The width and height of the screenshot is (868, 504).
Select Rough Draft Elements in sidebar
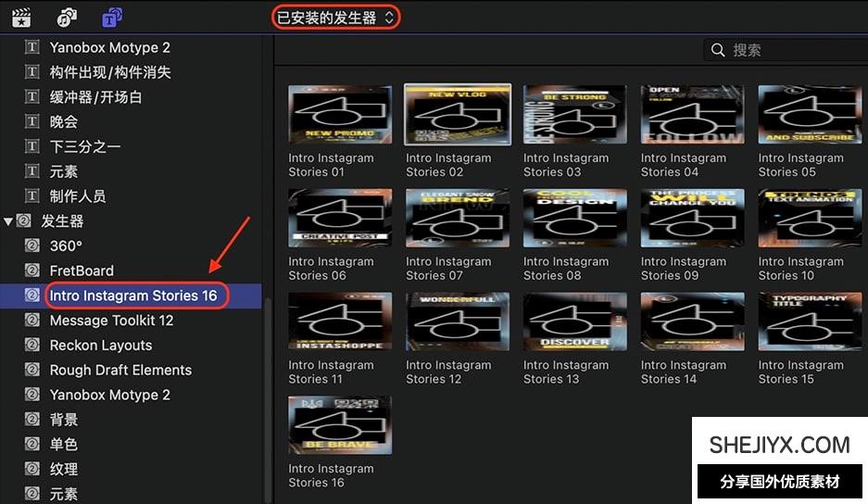120,370
